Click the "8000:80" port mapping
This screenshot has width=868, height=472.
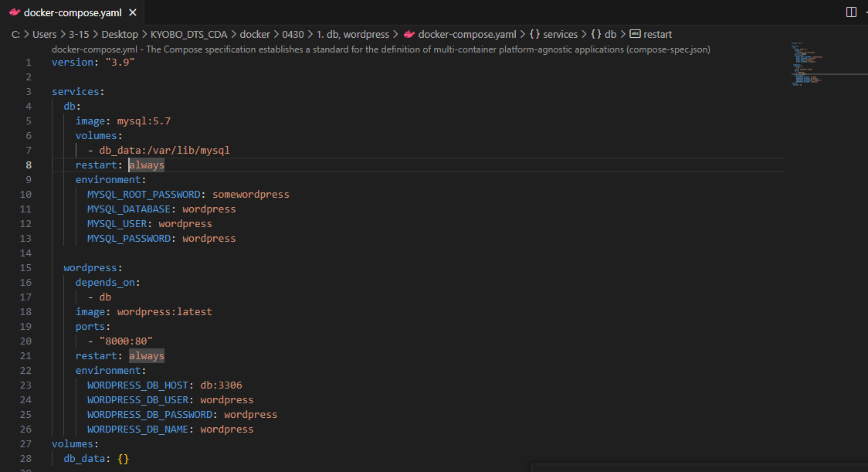[x=126, y=341]
